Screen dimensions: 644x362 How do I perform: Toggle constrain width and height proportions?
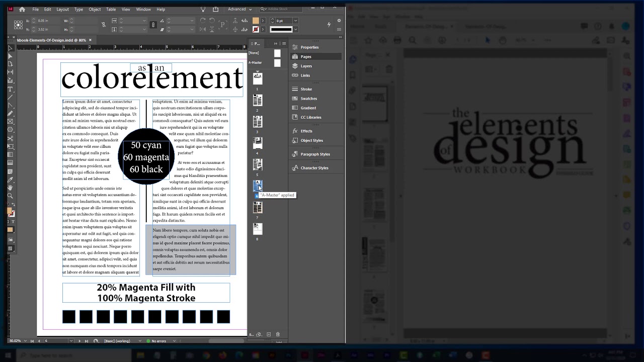pyautogui.click(x=104, y=25)
